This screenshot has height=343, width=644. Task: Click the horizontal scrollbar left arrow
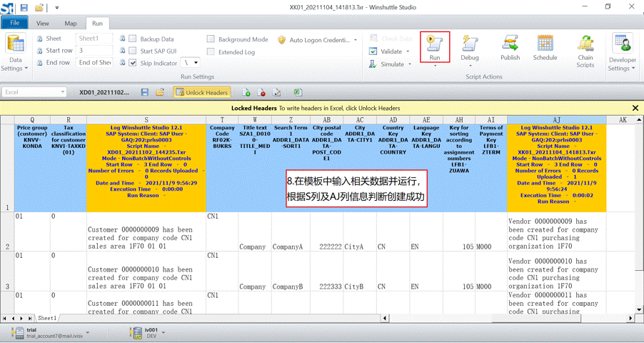pyautogui.click(x=385, y=318)
